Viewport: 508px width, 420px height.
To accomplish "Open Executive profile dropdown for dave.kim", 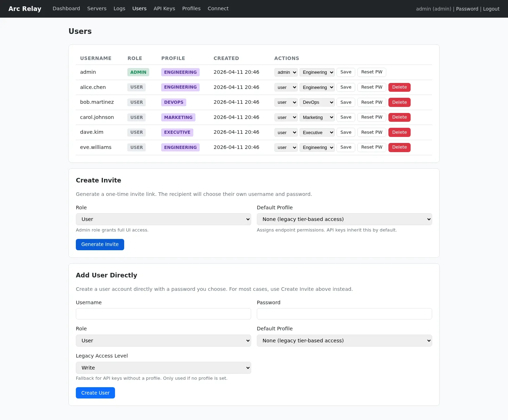I will click(317, 132).
